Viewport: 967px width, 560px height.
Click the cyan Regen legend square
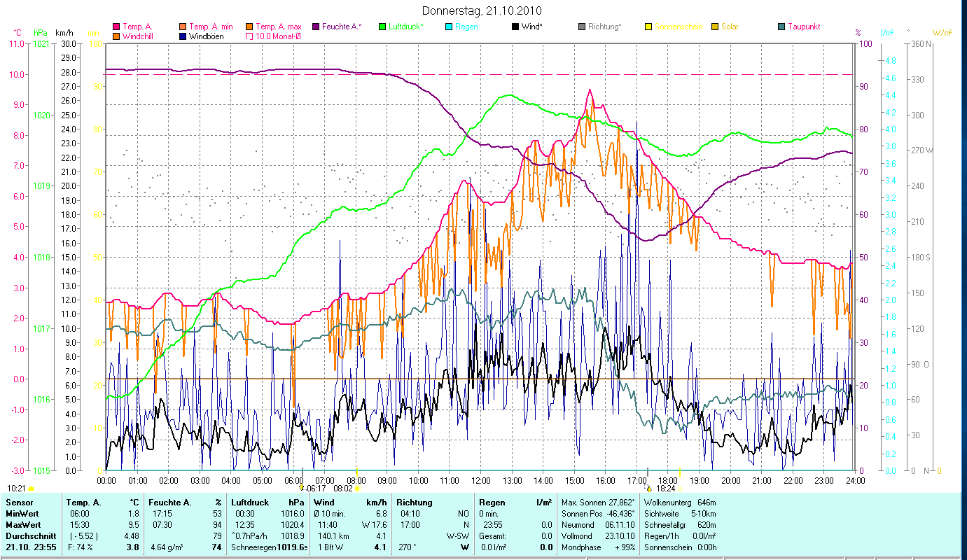449,27
